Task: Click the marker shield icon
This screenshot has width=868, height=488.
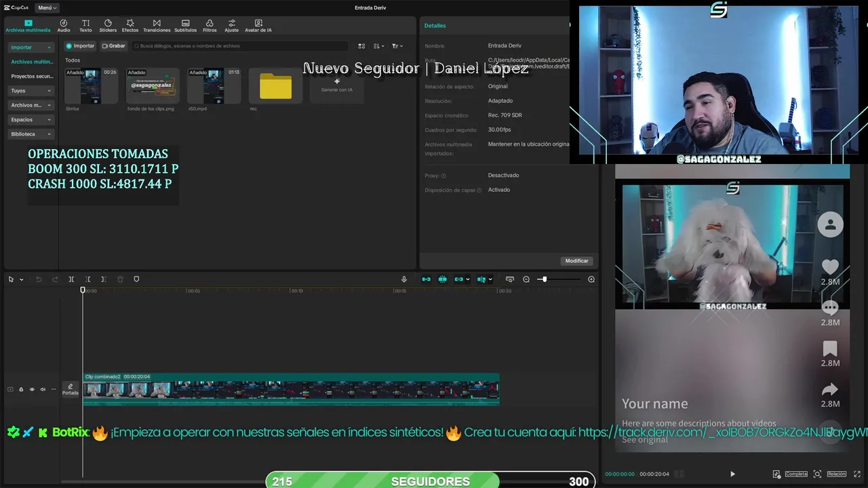Action: (x=136, y=279)
